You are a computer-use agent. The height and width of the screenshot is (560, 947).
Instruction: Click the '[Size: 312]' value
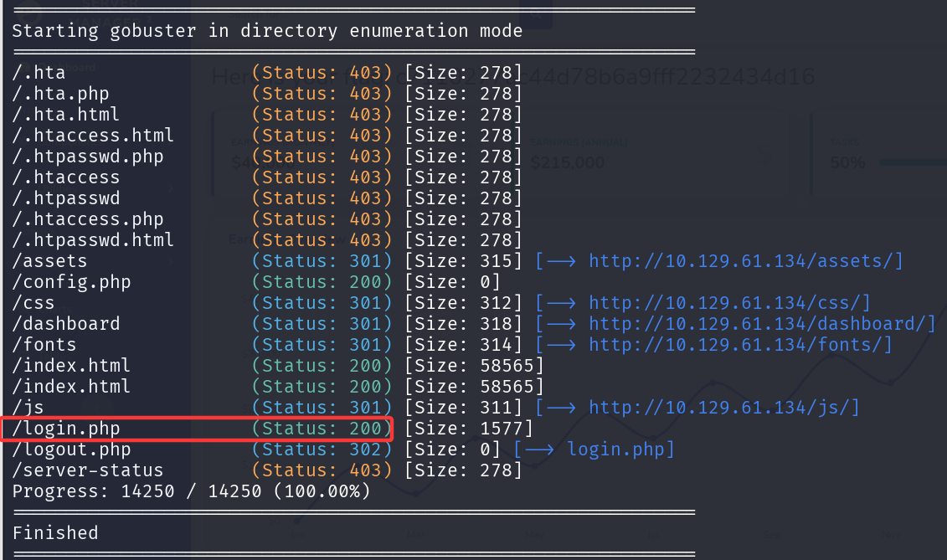[463, 303]
